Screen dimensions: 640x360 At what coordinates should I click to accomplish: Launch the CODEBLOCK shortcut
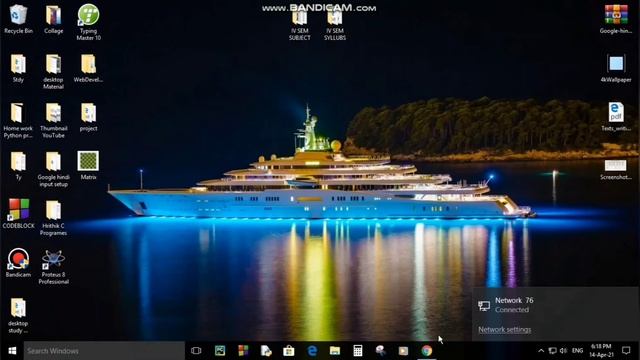point(18,214)
